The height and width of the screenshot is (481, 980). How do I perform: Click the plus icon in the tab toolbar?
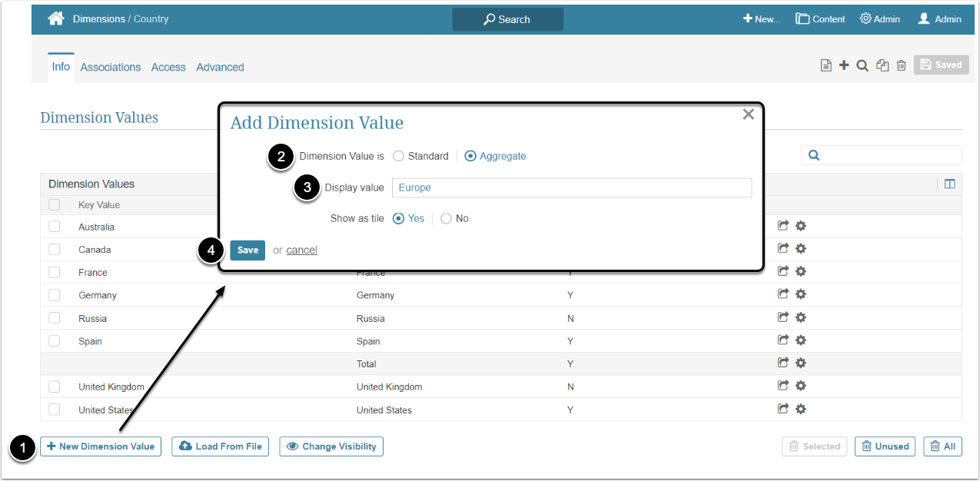coord(844,65)
